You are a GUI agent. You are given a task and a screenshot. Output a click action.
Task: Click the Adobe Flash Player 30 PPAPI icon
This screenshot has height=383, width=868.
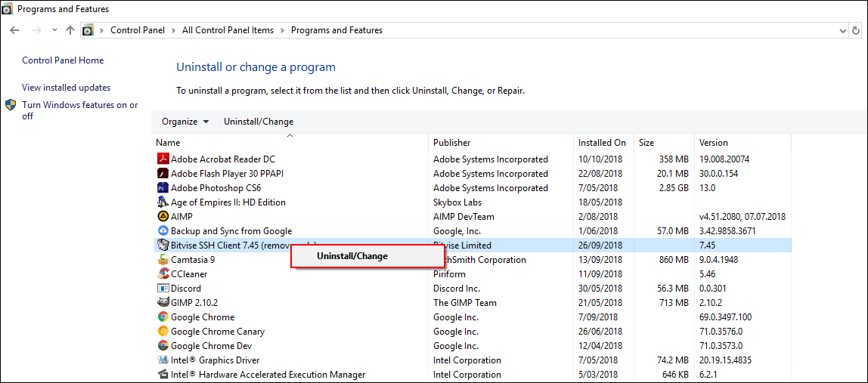click(x=163, y=173)
